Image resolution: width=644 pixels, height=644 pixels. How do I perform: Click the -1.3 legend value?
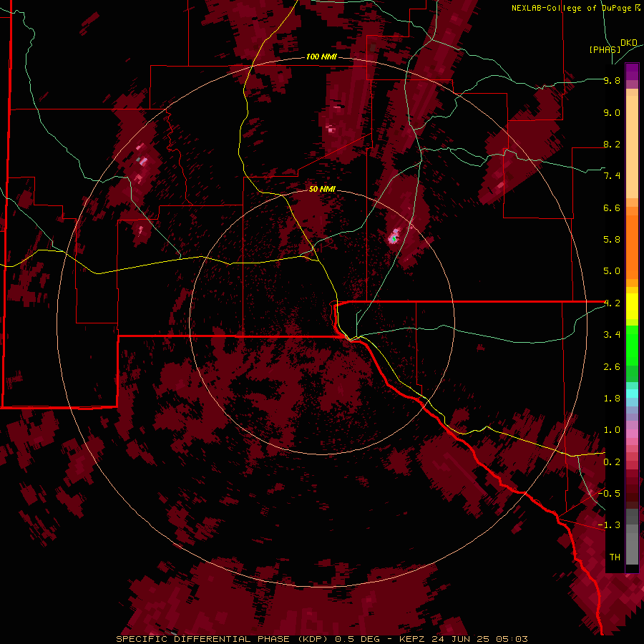609,525
